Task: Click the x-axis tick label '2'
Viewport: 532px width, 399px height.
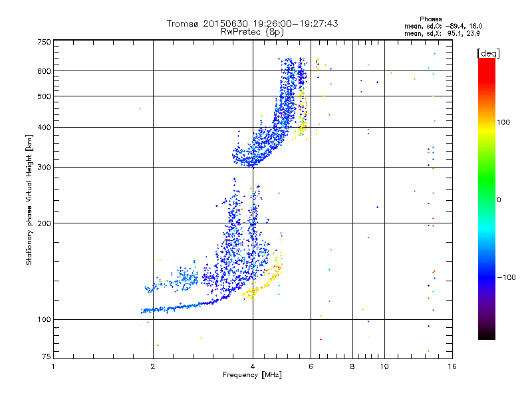Action: pos(153,366)
